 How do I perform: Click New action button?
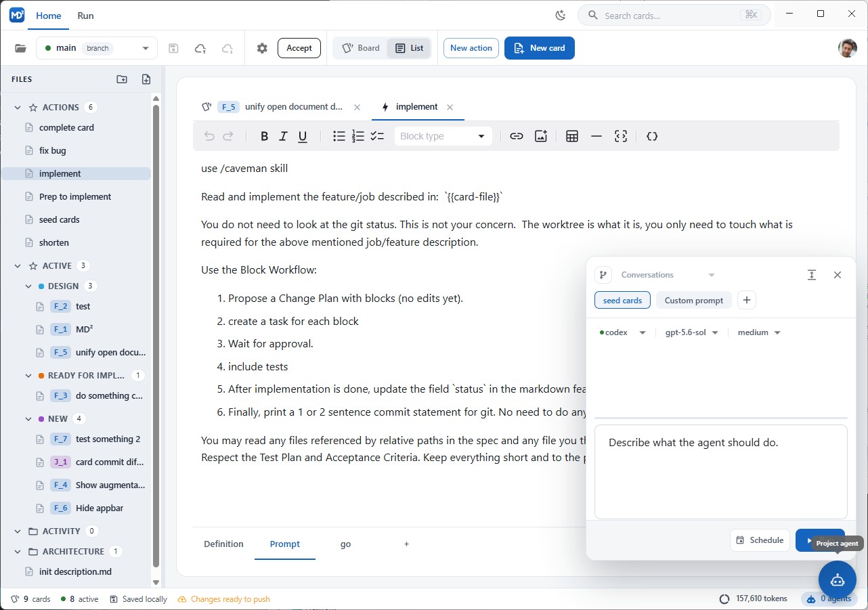[471, 48]
